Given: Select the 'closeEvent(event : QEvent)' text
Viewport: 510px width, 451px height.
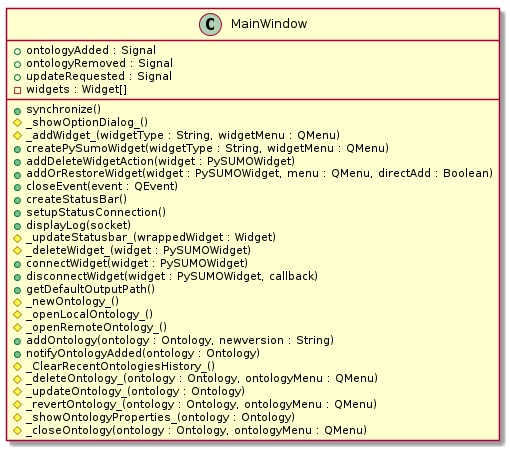Looking at the screenshot, I should click(x=102, y=186).
